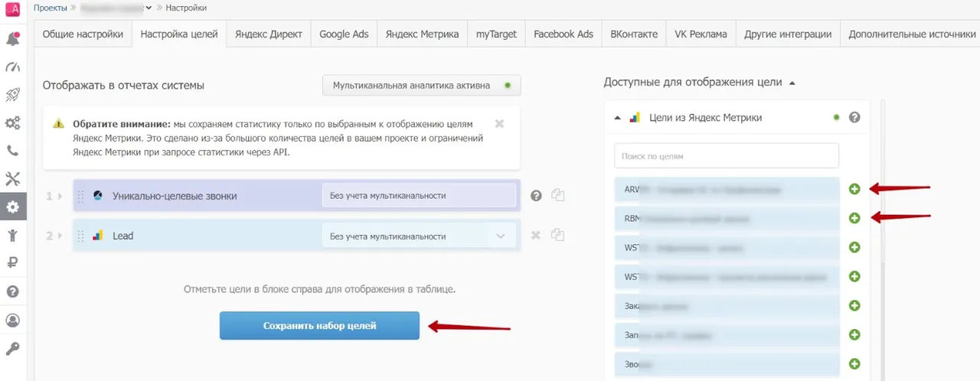980x381 pixels.
Task: Open the double-gears automation icon in sidebar
Action: (12, 122)
